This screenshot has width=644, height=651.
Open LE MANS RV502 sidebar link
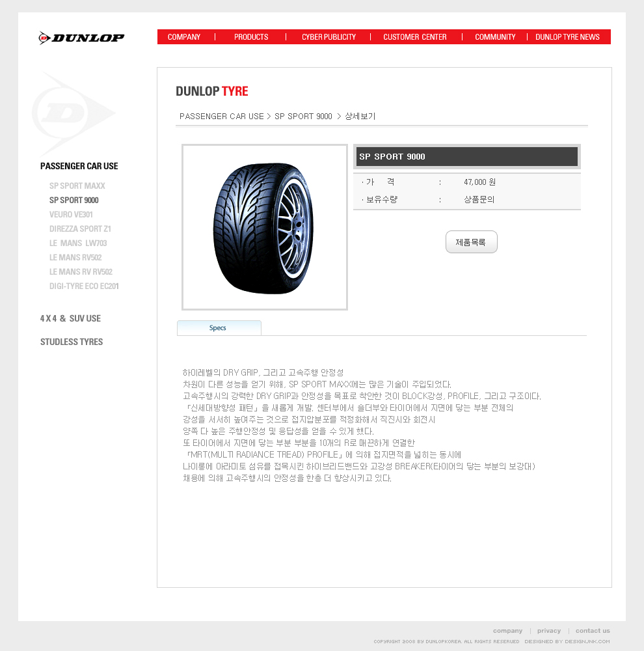coord(75,257)
